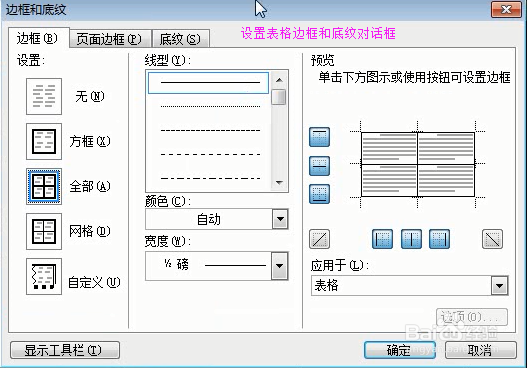528x368 pixels.
Task: Select the solid line style
Action: pos(208,82)
